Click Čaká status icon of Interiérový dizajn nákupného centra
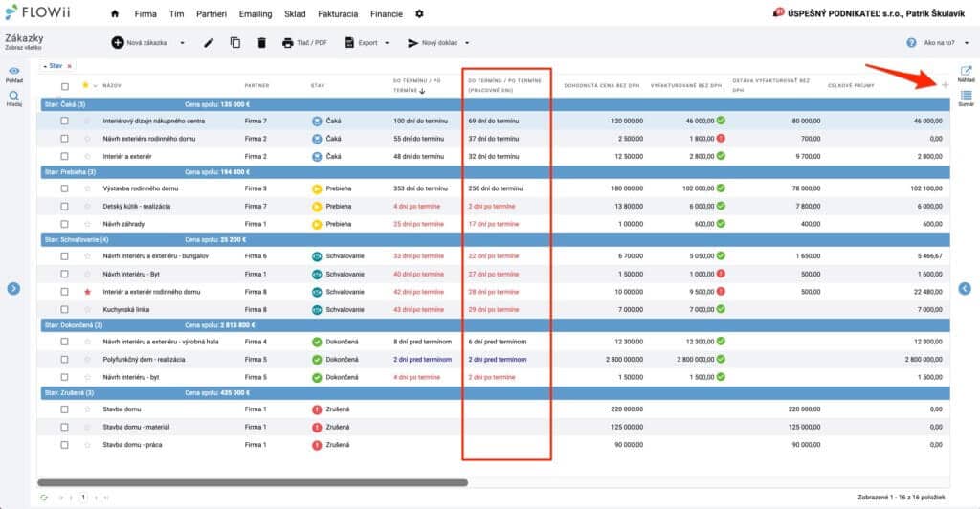 (x=317, y=121)
